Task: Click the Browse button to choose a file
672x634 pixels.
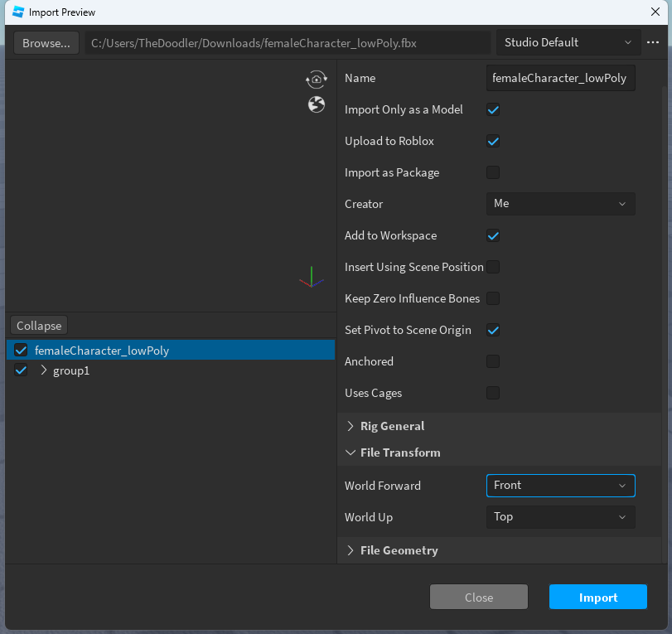Action: (x=46, y=42)
